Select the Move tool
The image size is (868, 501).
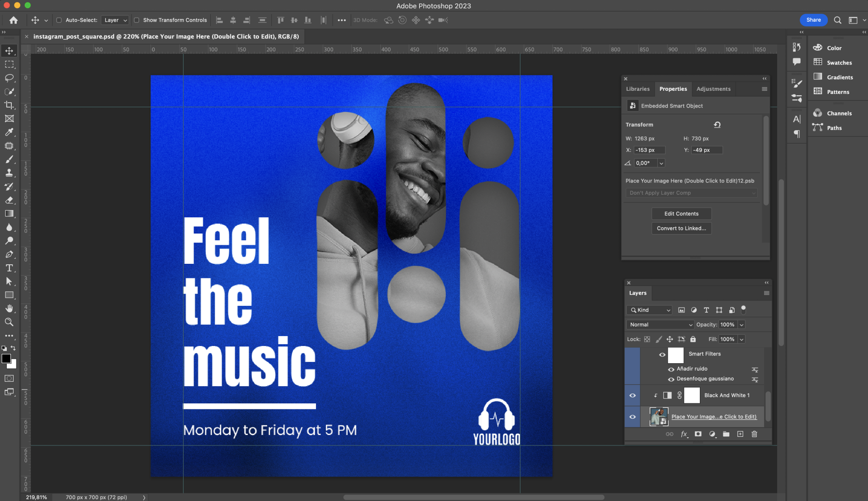pyautogui.click(x=9, y=50)
